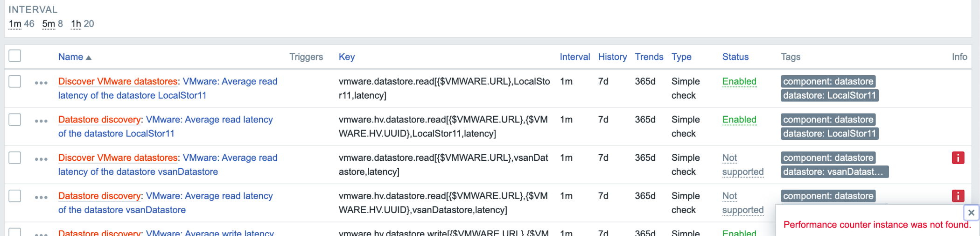The width and height of the screenshot is (980, 236).
Task: Click the red info icon in fourth row
Action: pyautogui.click(x=958, y=196)
